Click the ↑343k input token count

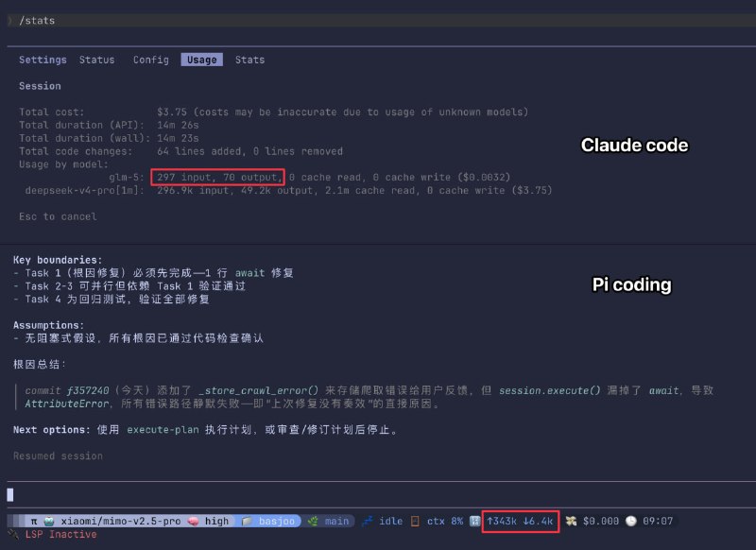pos(502,521)
